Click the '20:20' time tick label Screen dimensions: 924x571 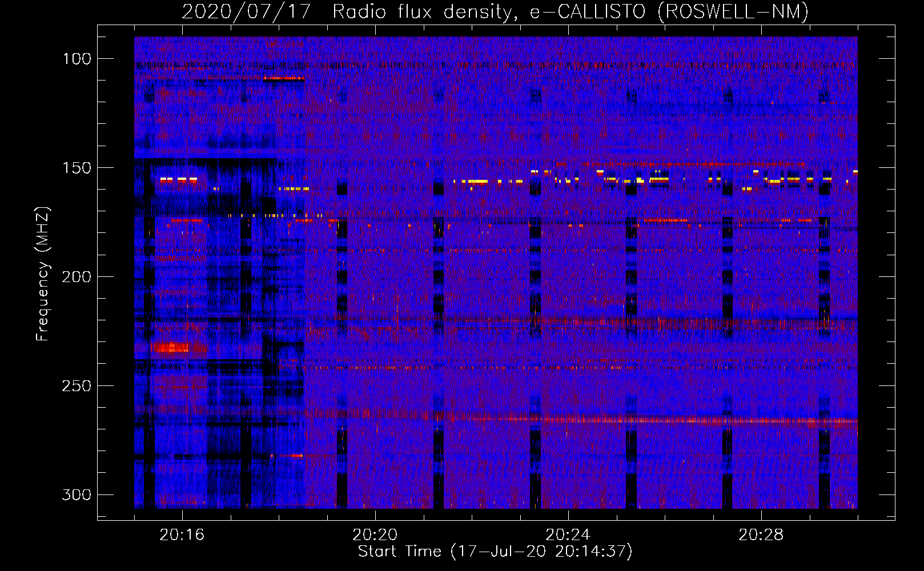375,535
